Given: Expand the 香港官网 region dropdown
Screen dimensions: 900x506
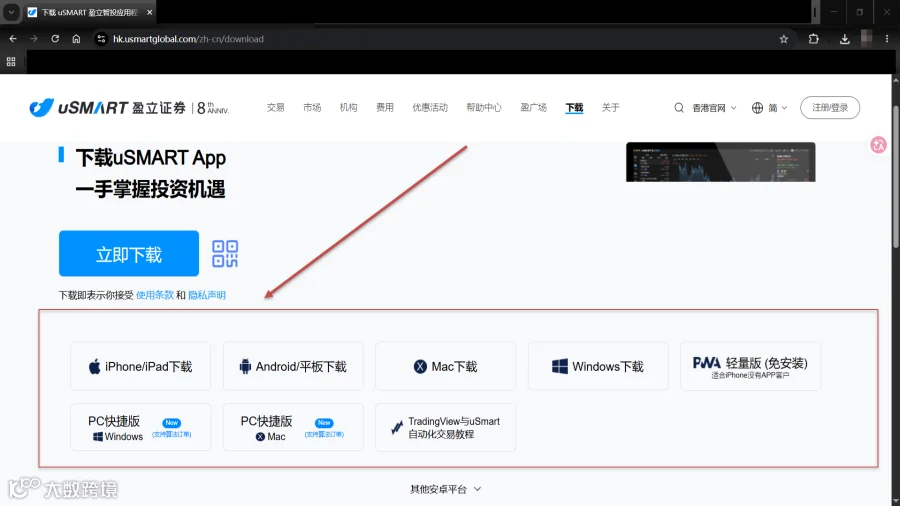Looking at the screenshot, I should 714,108.
